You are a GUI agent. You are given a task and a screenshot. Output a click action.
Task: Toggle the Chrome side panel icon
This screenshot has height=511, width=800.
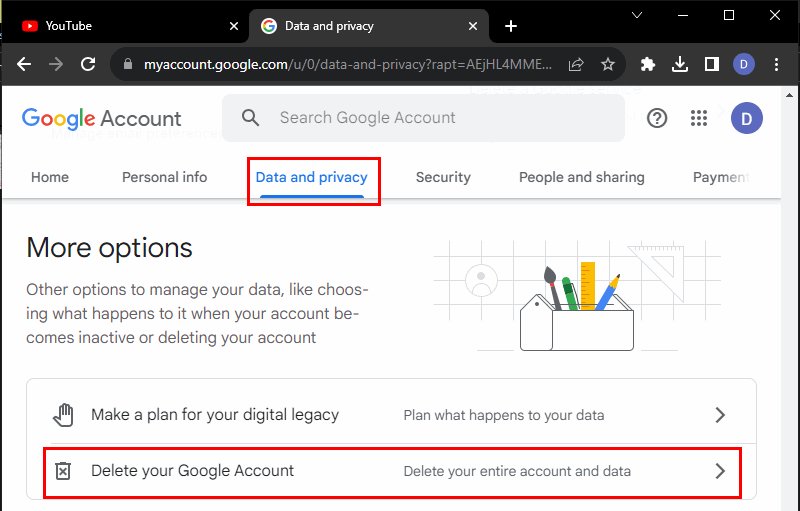(x=712, y=64)
